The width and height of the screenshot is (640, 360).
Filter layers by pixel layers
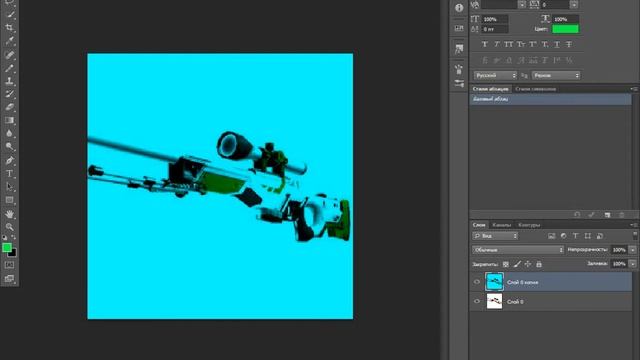[551, 236]
